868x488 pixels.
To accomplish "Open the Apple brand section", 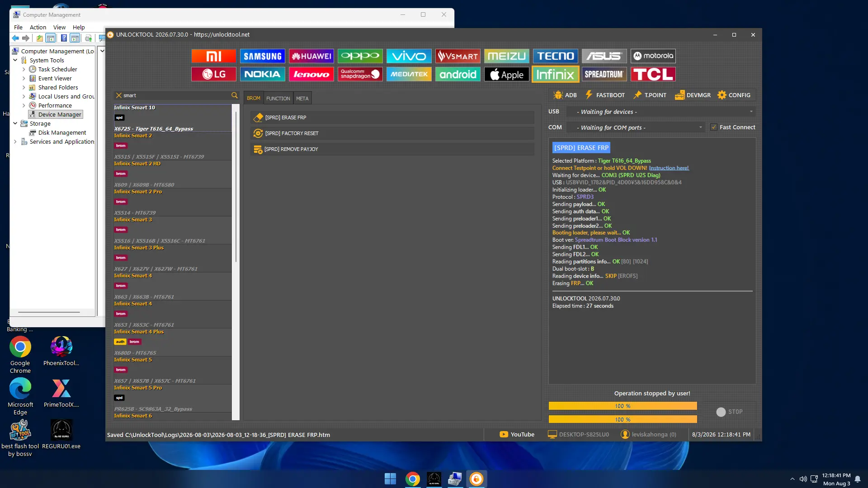I will (507, 74).
